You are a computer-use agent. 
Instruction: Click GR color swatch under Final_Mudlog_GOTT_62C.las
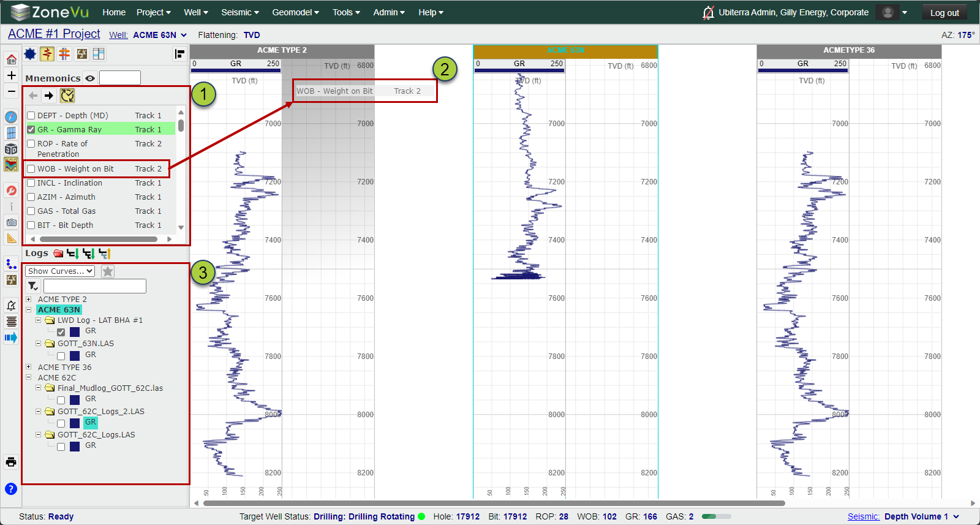click(x=75, y=400)
